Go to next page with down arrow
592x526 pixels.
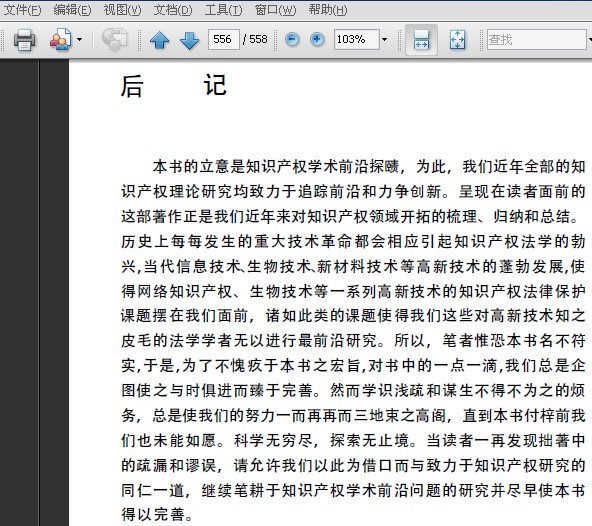pyautogui.click(x=190, y=40)
